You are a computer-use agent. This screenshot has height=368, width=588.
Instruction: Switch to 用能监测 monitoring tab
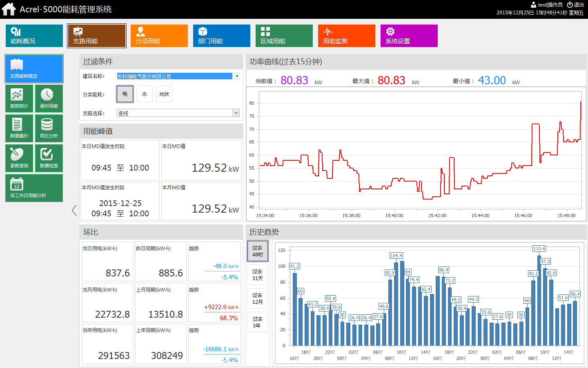point(347,36)
